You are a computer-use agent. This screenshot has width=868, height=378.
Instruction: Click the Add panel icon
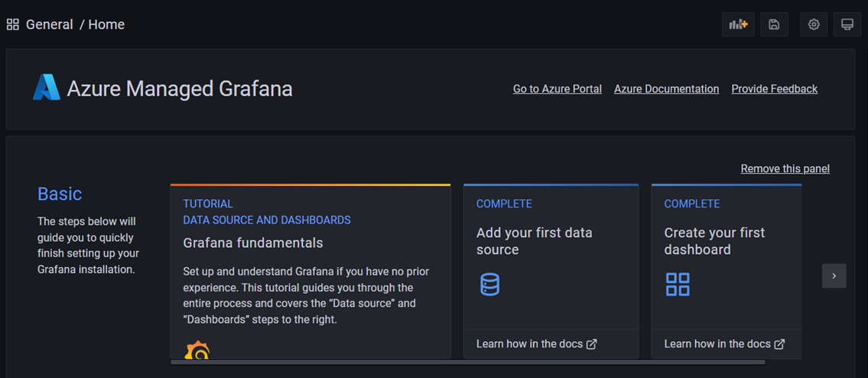click(x=738, y=24)
